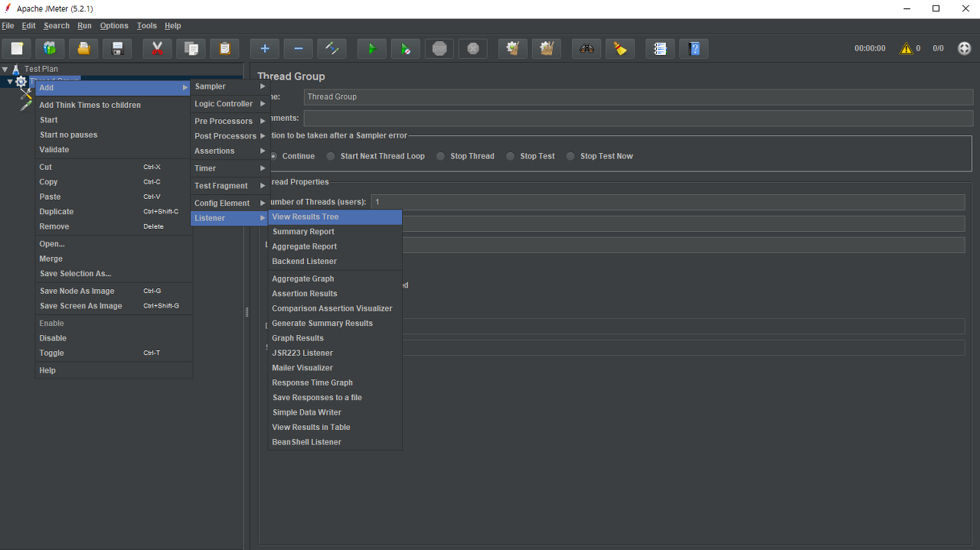Viewport: 980px width, 550px height.
Task: Expand the Logic Controller submenu
Action: (x=230, y=104)
